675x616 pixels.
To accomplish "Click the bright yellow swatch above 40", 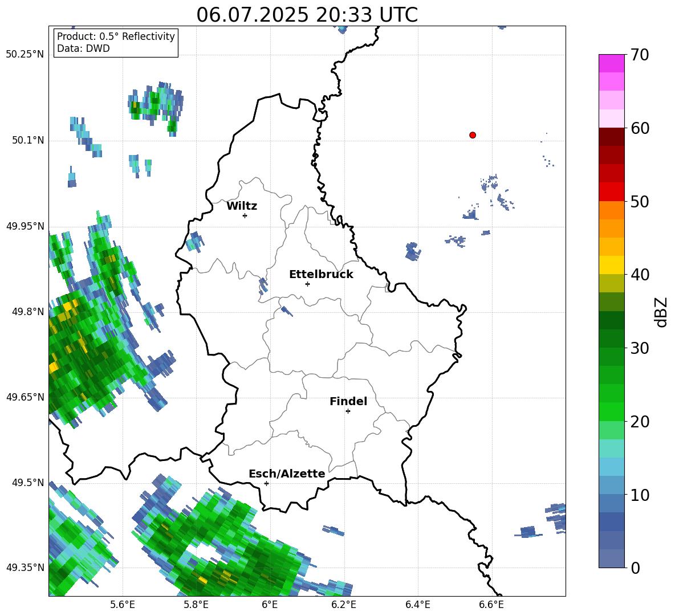I will tap(611, 265).
